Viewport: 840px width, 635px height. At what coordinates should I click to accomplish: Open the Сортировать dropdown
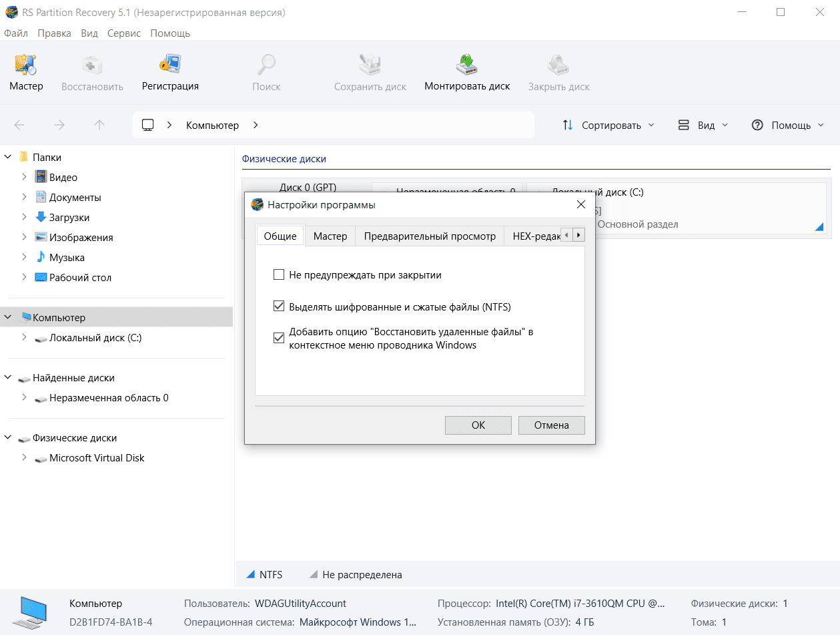[608, 125]
